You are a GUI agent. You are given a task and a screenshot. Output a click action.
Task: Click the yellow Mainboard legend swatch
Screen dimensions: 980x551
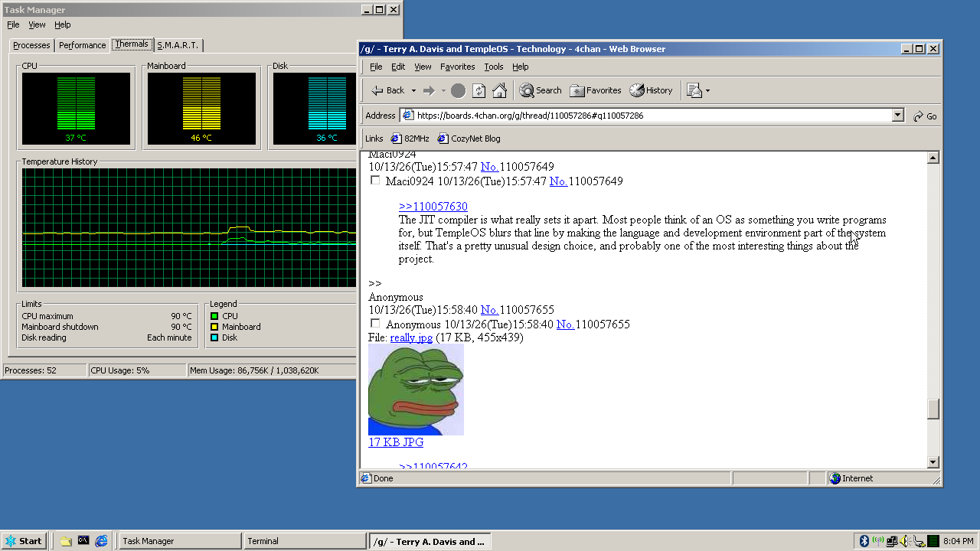pos(214,327)
